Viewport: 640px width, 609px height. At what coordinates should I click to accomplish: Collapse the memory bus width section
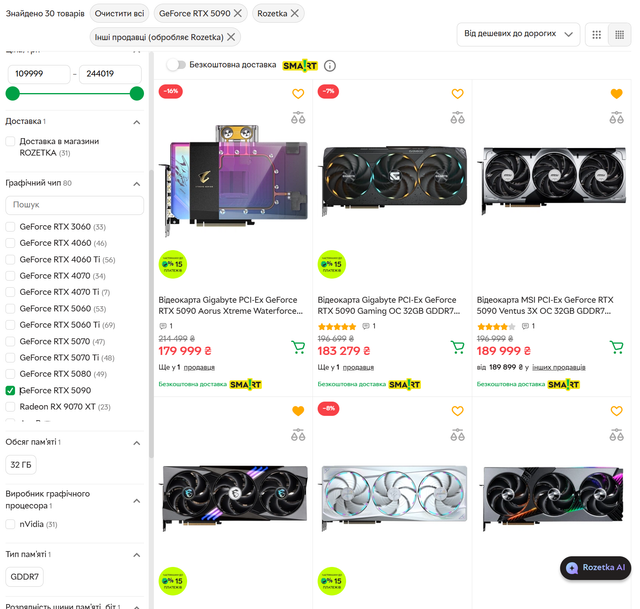click(137, 607)
